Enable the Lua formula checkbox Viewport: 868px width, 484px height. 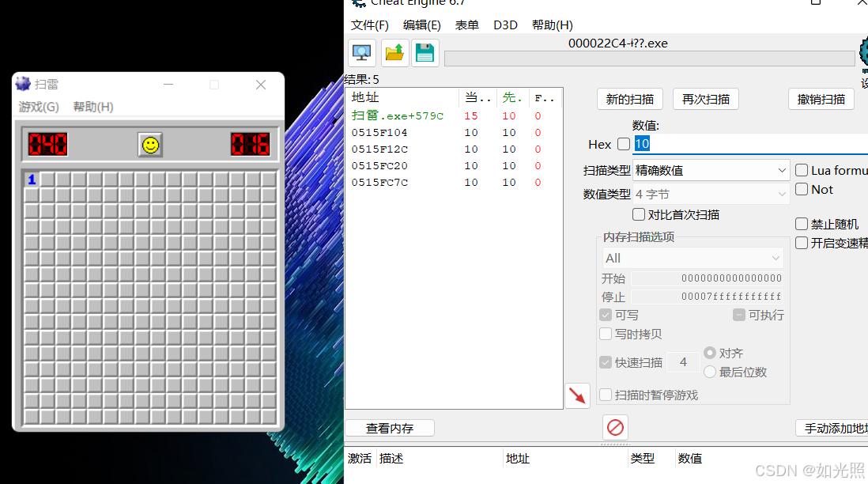tap(802, 170)
